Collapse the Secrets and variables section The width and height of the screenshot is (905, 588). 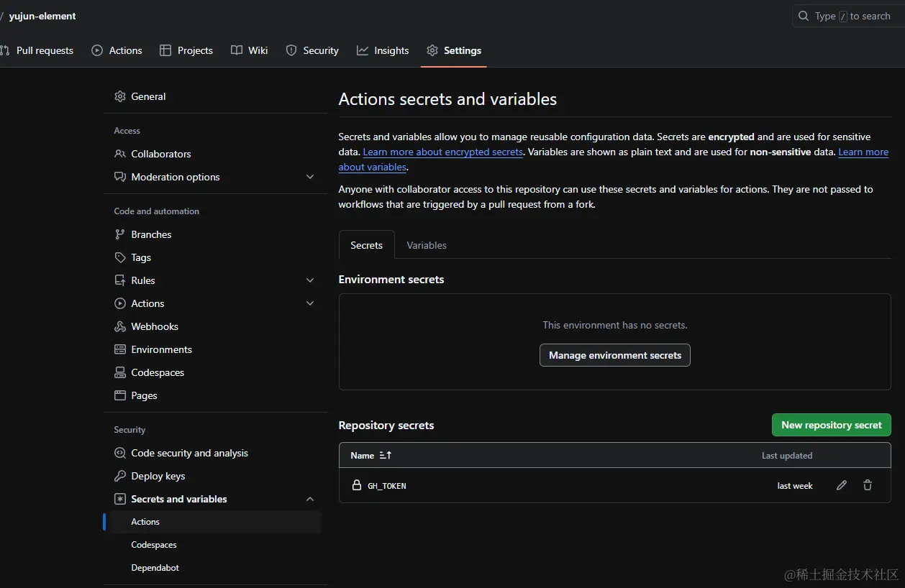(310, 499)
